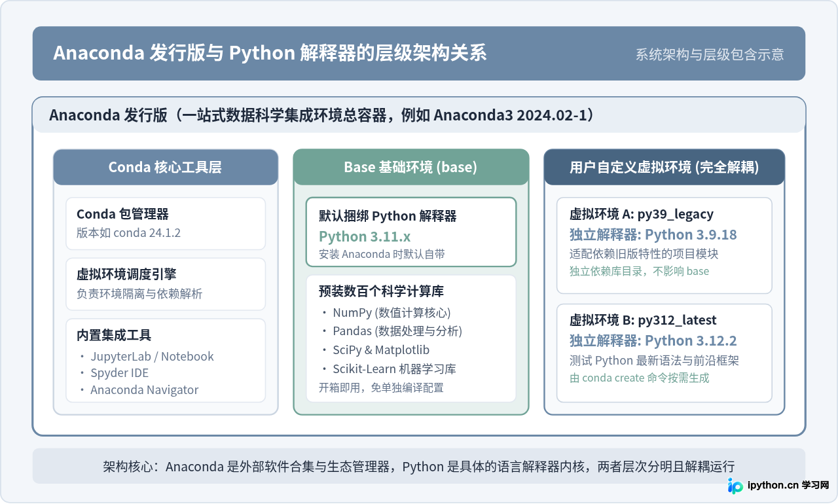Click the "内置集成工具" card title
838x504 pixels.
pos(114,335)
